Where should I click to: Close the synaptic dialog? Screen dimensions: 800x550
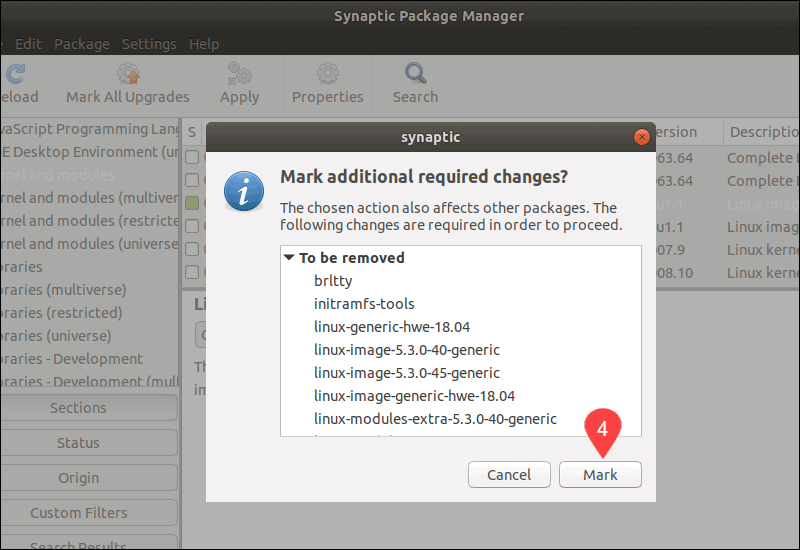click(x=641, y=137)
